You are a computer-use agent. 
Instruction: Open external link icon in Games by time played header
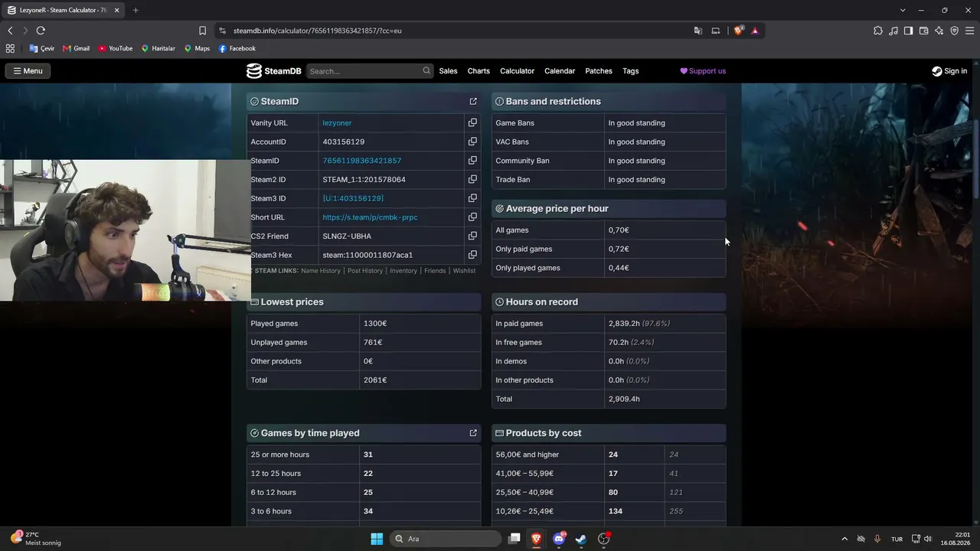pyautogui.click(x=473, y=433)
